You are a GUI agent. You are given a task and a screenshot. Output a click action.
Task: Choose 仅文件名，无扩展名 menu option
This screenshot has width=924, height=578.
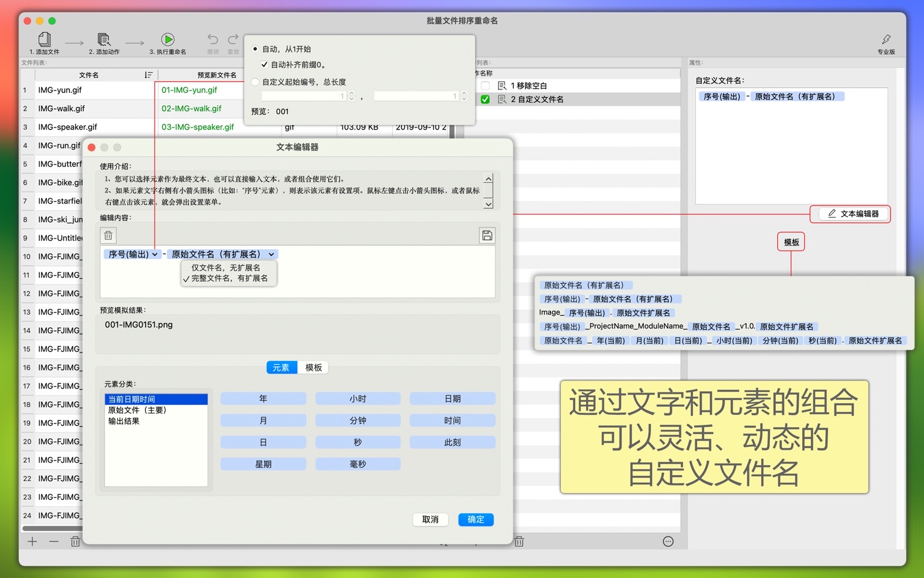(x=226, y=268)
